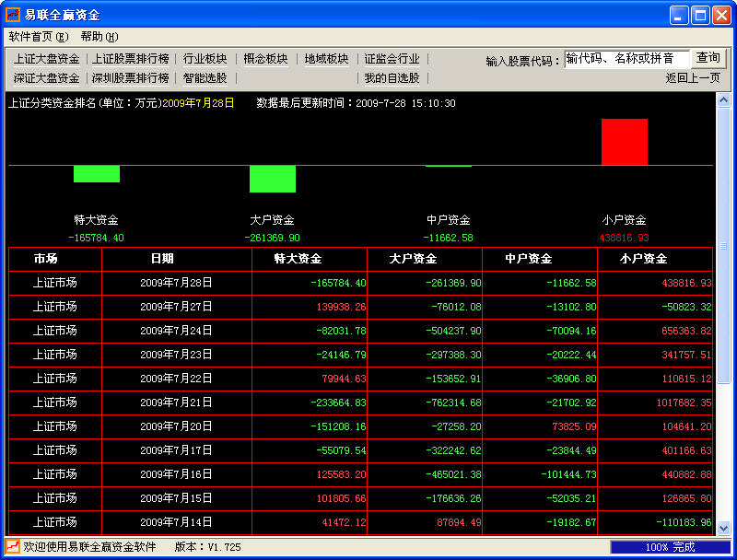Screen dimensions: 737x560
Task: Click value 87894.49 in table
Action: tap(459, 523)
